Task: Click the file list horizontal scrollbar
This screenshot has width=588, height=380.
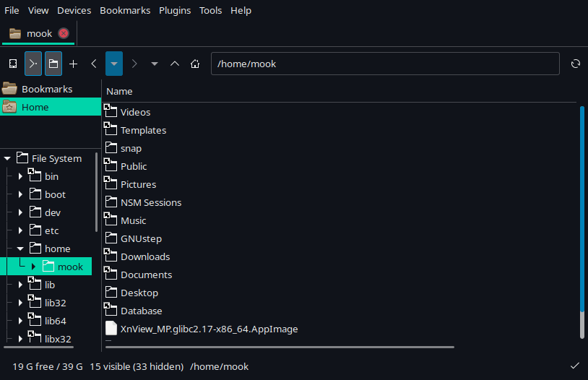Action: point(280,347)
